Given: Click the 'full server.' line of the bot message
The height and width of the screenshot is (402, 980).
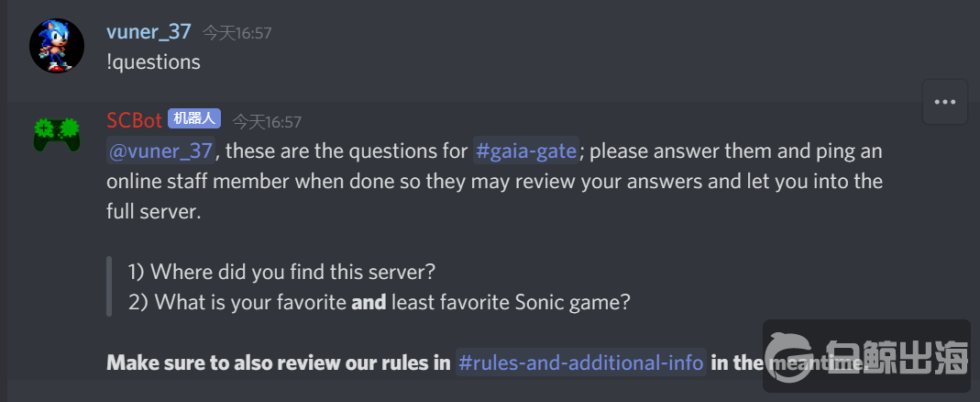Looking at the screenshot, I should (153, 210).
